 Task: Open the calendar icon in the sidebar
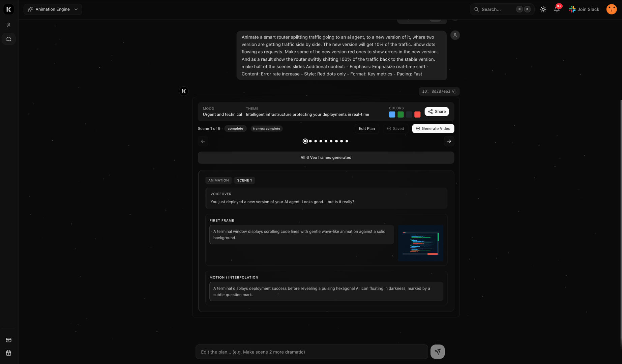point(8,353)
